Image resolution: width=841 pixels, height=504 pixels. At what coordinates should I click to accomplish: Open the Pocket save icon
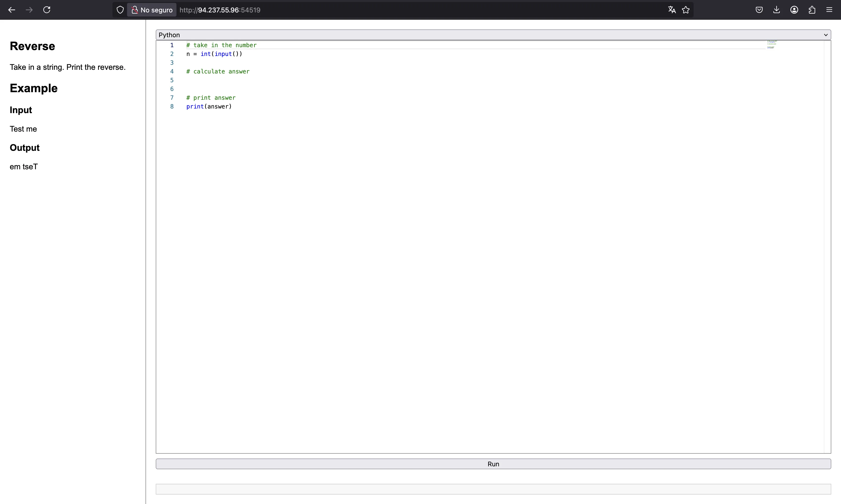pyautogui.click(x=759, y=10)
